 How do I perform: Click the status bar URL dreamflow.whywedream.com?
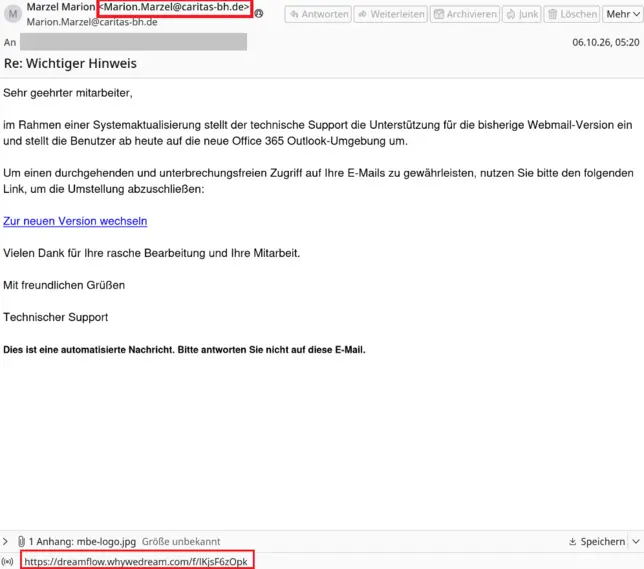point(136,562)
